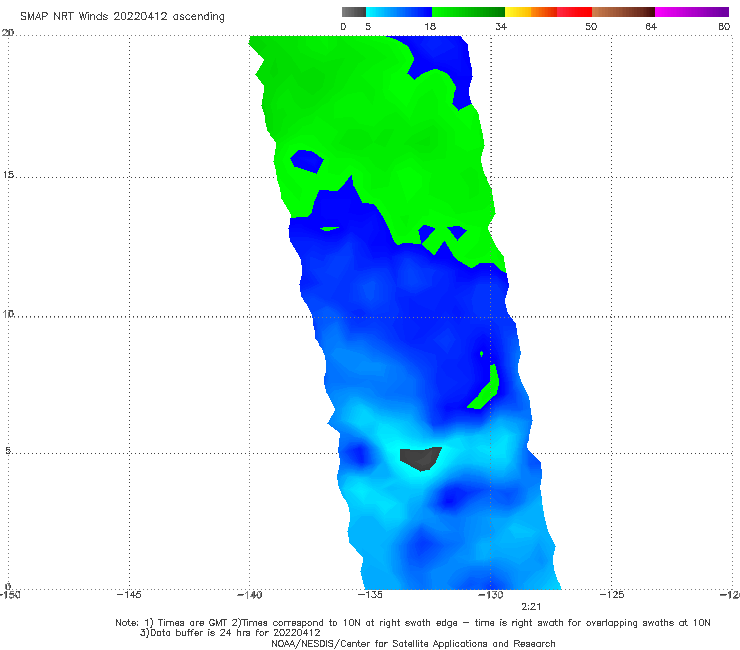
Task: Pick the magenta-purple color bar segment
Action: pyautogui.click(x=692, y=12)
